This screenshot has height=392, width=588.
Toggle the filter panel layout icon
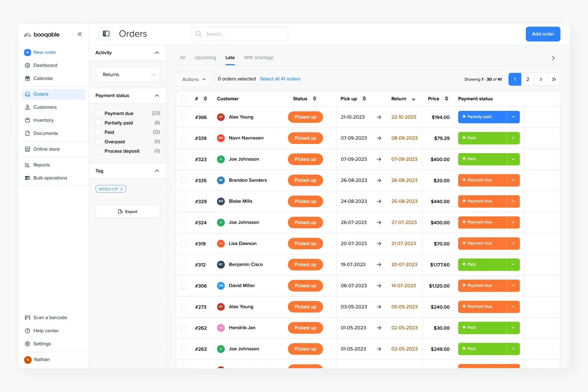pos(106,34)
